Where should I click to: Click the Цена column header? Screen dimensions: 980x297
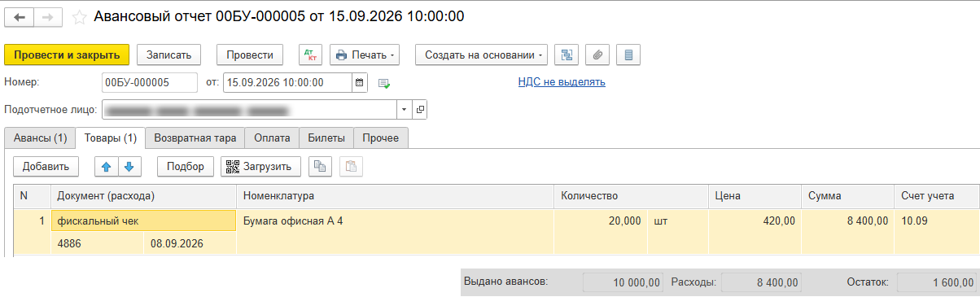755,196
